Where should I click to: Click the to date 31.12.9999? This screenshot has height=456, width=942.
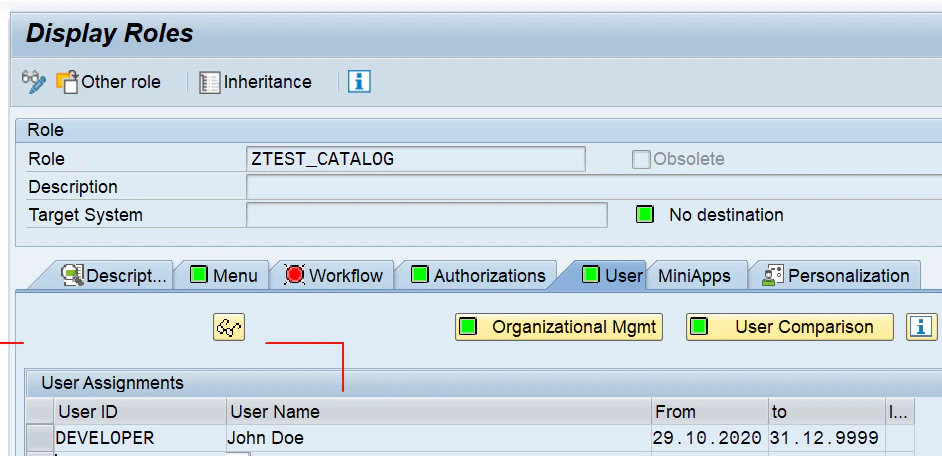click(x=827, y=438)
